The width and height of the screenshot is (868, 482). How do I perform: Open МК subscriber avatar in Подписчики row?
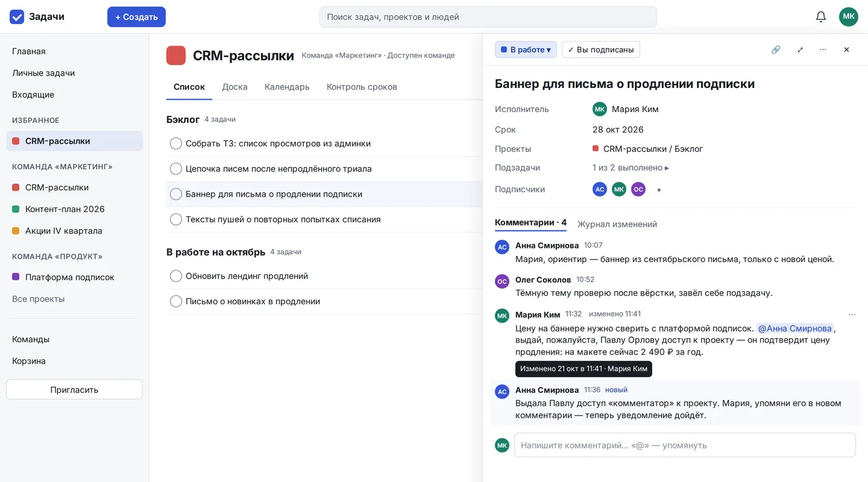pos(619,190)
